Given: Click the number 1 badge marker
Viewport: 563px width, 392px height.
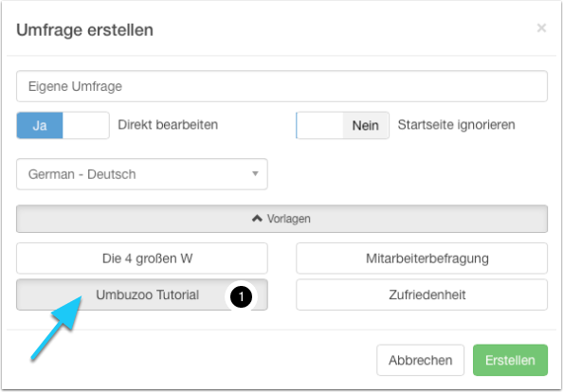Looking at the screenshot, I should coord(241,296).
